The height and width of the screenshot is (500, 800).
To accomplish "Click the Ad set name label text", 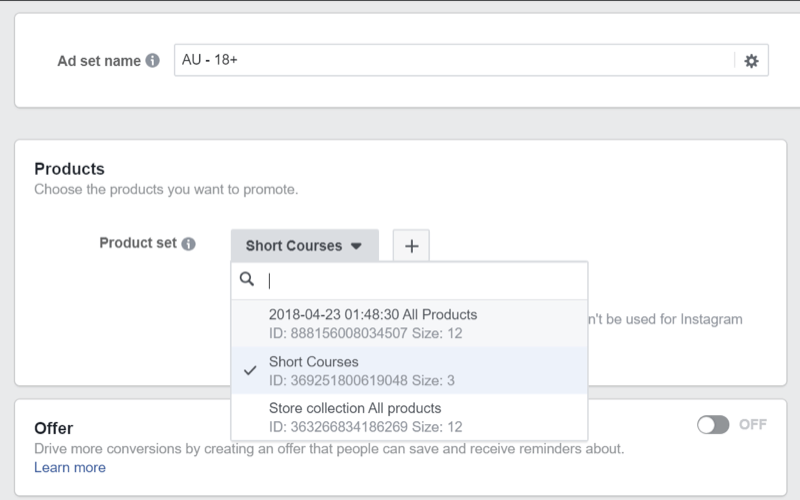I will click(x=99, y=61).
